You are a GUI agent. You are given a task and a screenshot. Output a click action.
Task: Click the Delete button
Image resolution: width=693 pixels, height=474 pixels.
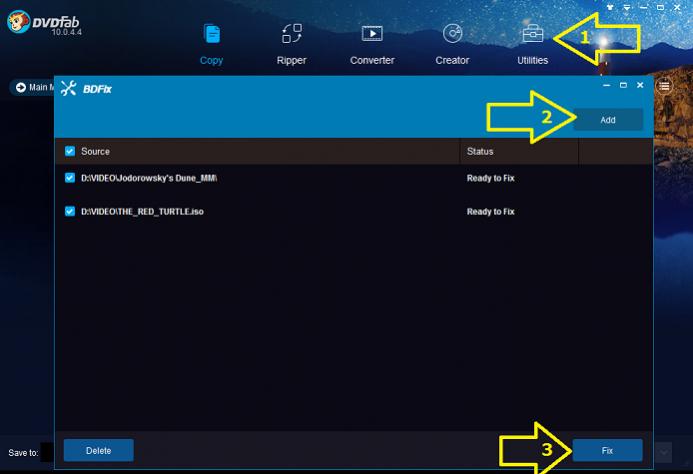coord(99,450)
